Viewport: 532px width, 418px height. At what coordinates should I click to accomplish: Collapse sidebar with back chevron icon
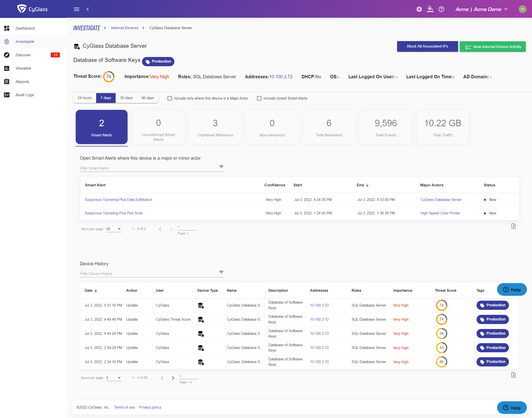pyautogui.click(x=88, y=9)
